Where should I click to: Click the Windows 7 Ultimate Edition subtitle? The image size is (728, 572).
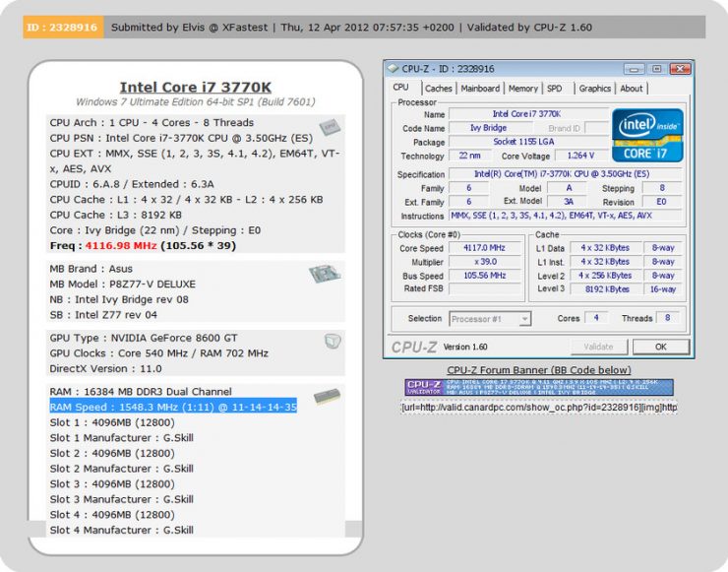pyautogui.click(x=196, y=101)
